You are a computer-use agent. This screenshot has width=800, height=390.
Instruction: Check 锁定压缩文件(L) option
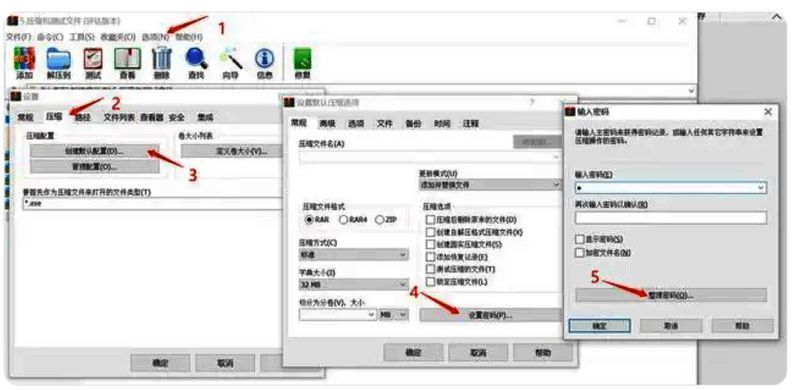[x=430, y=281]
